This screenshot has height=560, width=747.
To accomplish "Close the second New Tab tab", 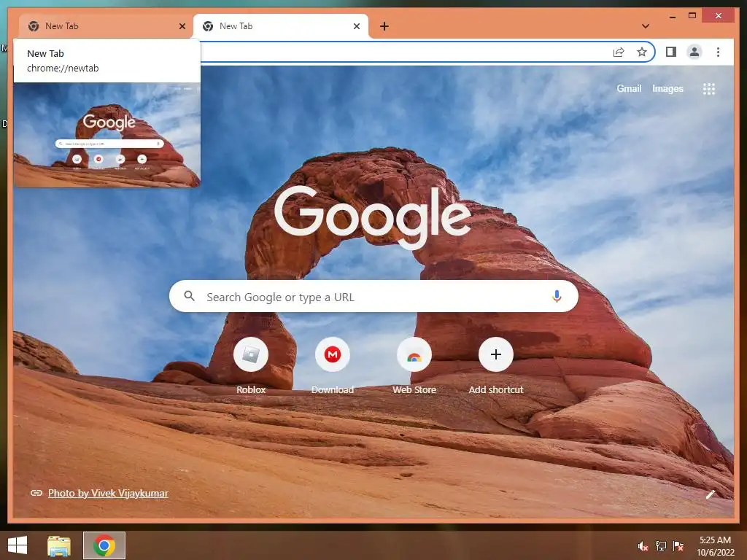I will (x=356, y=26).
